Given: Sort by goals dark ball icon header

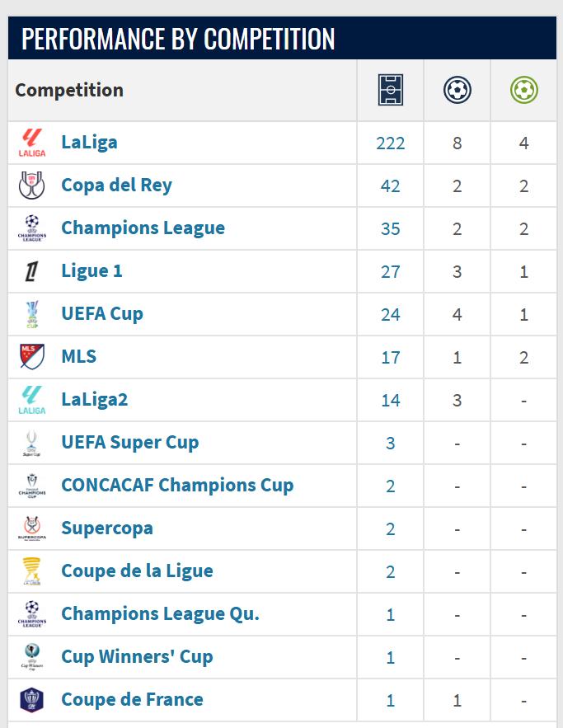Looking at the screenshot, I should click(457, 90).
